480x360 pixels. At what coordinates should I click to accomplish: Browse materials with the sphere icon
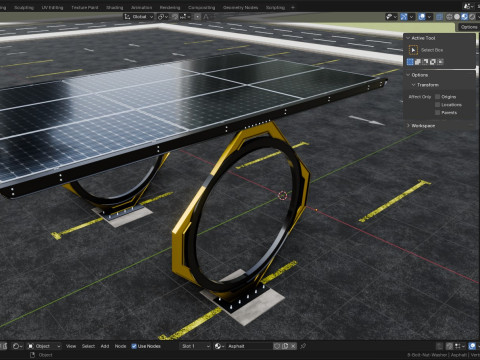(219, 346)
